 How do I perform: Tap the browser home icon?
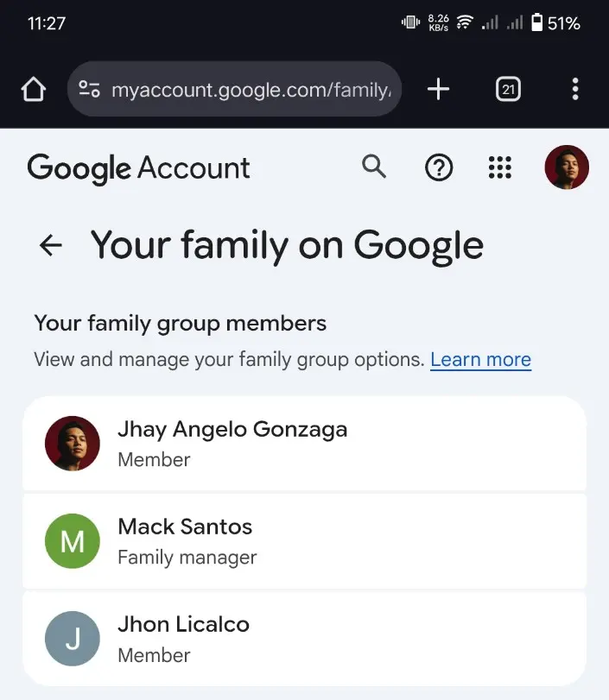click(x=34, y=89)
